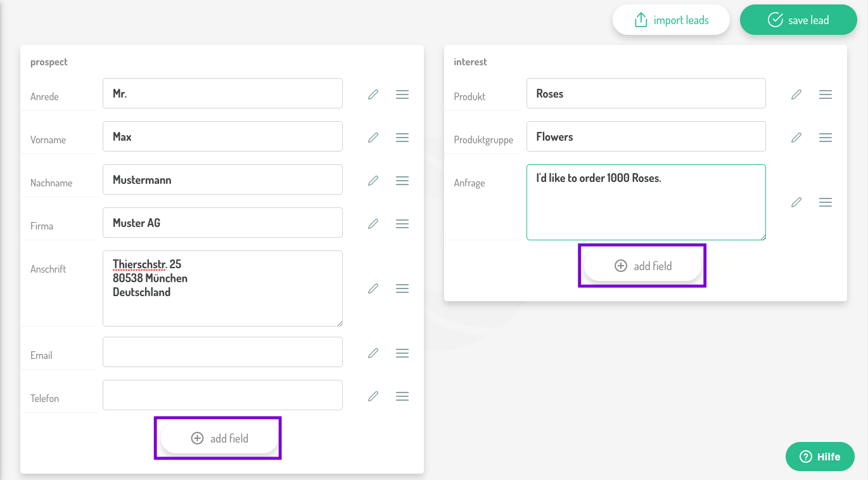Click the hamburger icon next to Telefon
Viewport: 868px width, 480px height.
402,396
